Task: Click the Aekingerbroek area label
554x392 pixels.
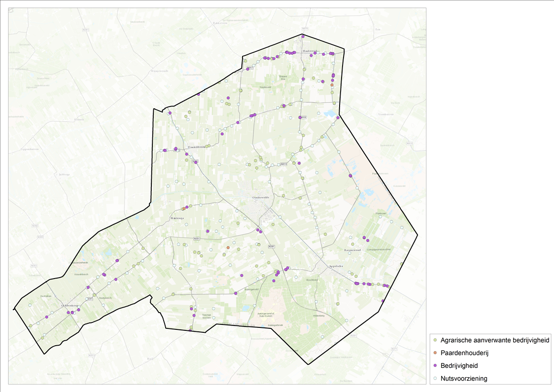Action: coord(276,324)
